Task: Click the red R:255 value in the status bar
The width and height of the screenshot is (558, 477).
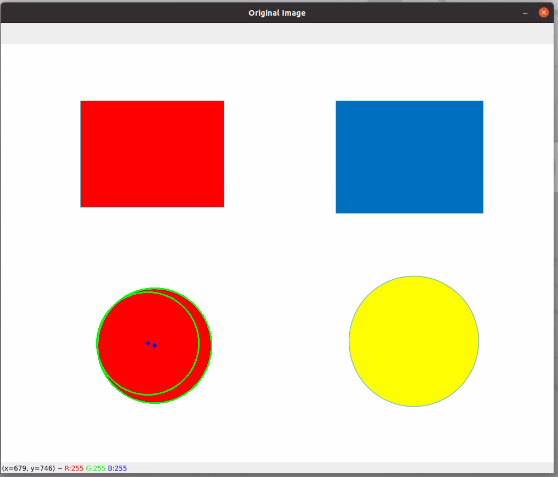Action: (74, 468)
